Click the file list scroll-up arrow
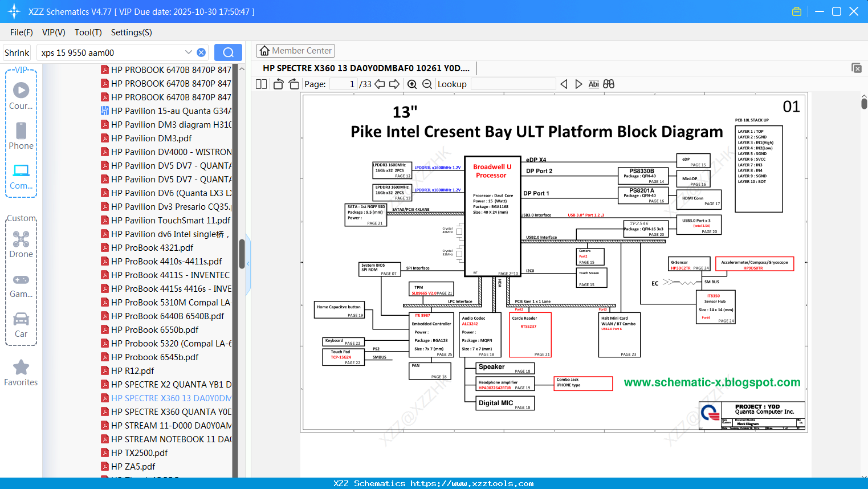This screenshot has width=868, height=489. [x=242, y=69]
